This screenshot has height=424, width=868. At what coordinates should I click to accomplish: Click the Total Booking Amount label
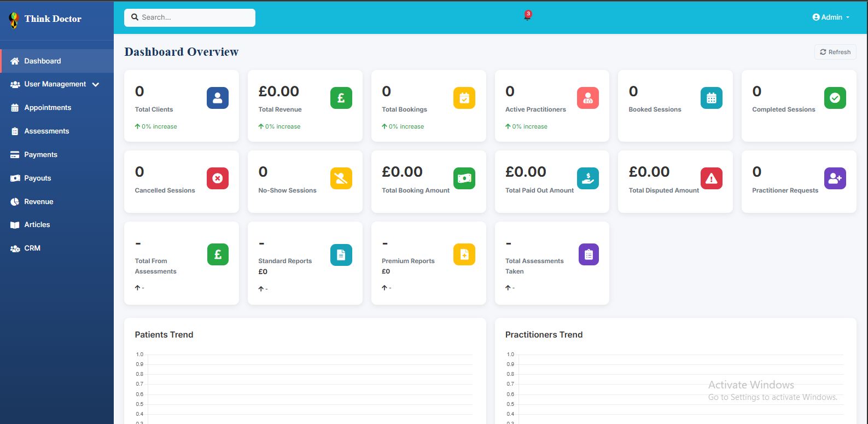coord(416,190)
